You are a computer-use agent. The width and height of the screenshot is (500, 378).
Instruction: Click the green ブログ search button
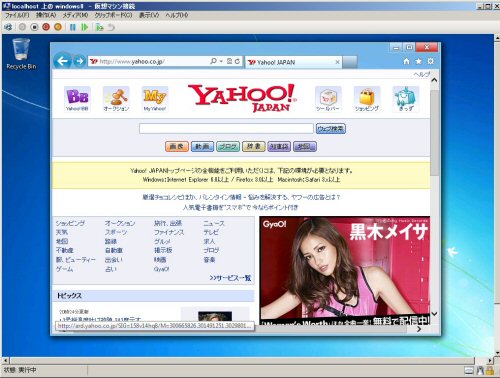228,146
